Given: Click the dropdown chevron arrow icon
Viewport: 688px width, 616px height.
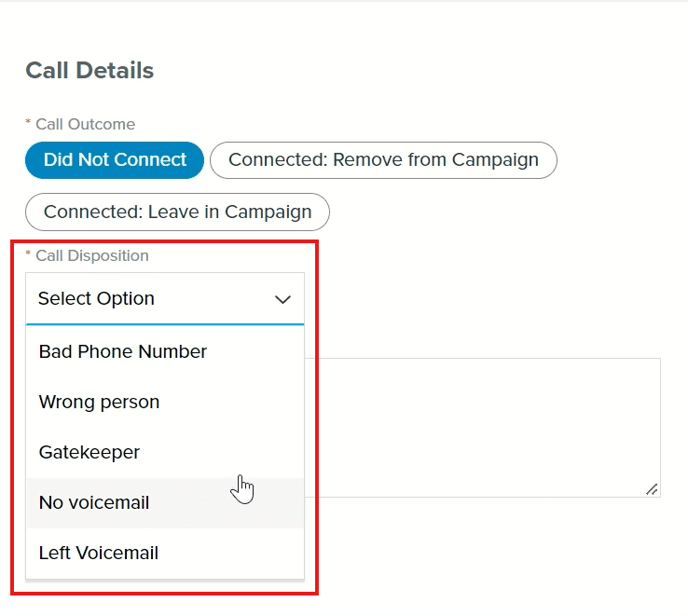Looking at the screenshot, I should tap(282, 299).
